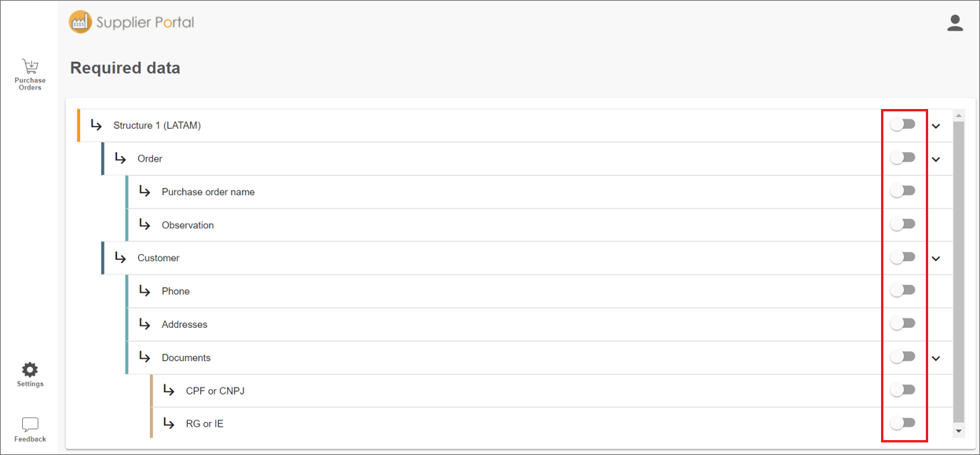
Task: Click the Supplier Portal factory logo
Action: coord(80,22)
